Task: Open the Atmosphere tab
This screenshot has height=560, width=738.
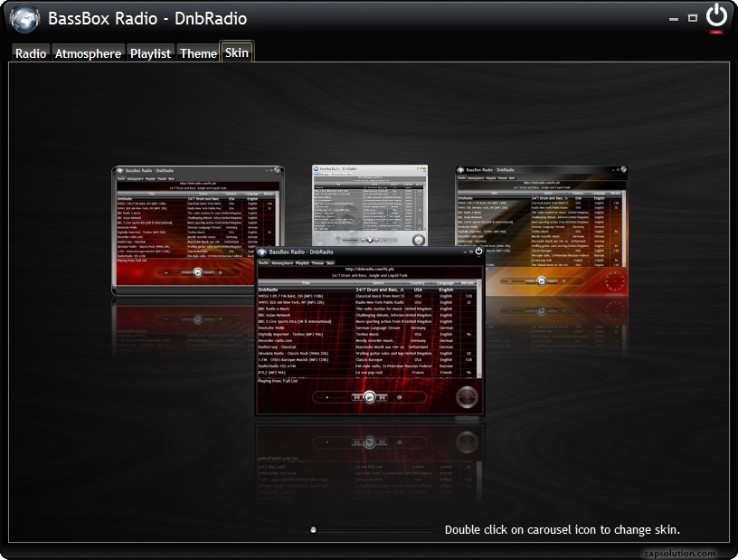Action: pos(88,53)
